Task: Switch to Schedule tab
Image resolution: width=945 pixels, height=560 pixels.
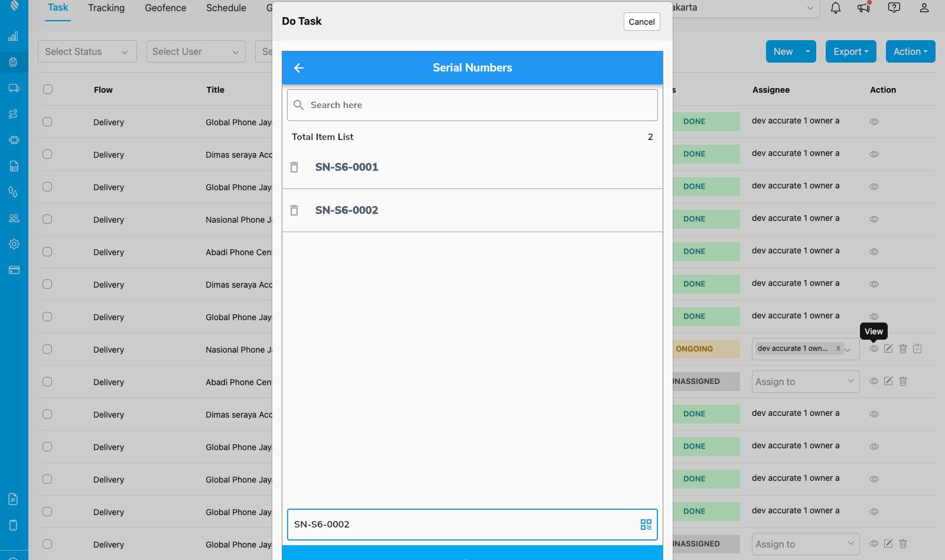Action: click(x=226, y=8)
